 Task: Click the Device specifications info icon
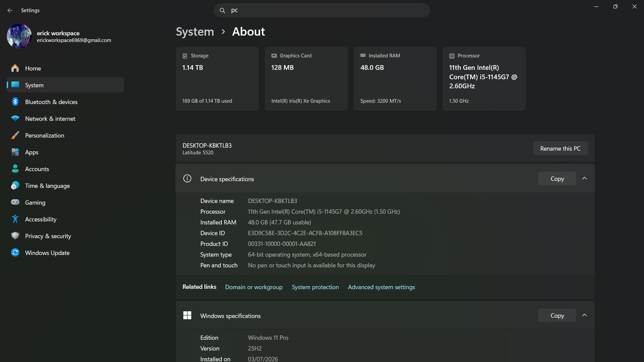pyautogui.click(x=187, y=179)
